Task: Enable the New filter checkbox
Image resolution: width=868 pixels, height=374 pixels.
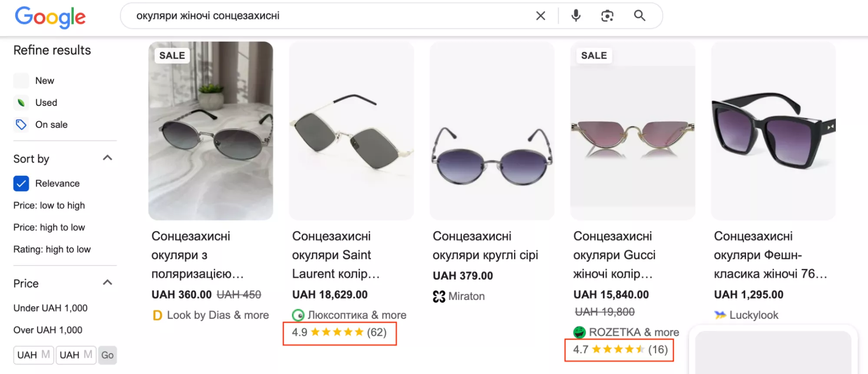Action: pyautogui.click(x=21, y=80)
